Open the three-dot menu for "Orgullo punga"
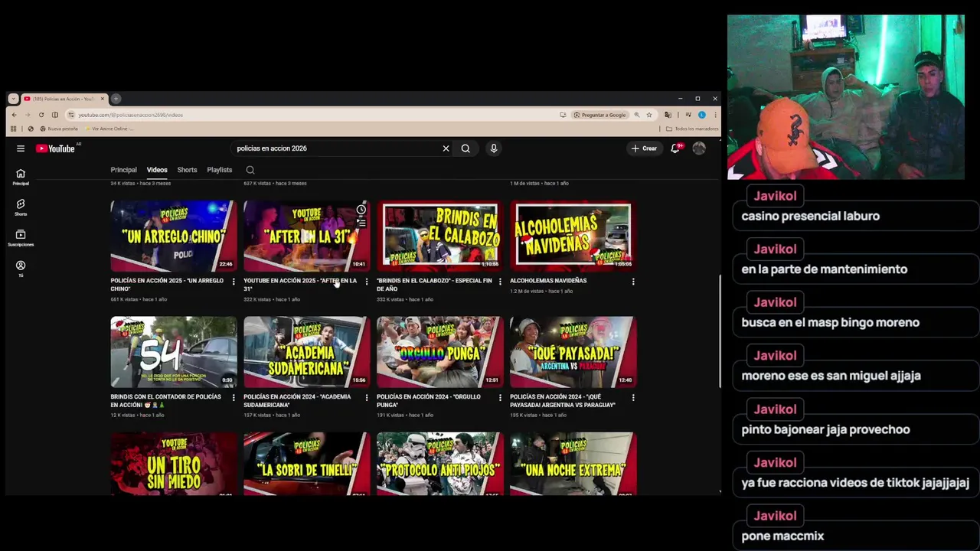Viewport: 980px width, 551px height. click(x=500, y=398)
